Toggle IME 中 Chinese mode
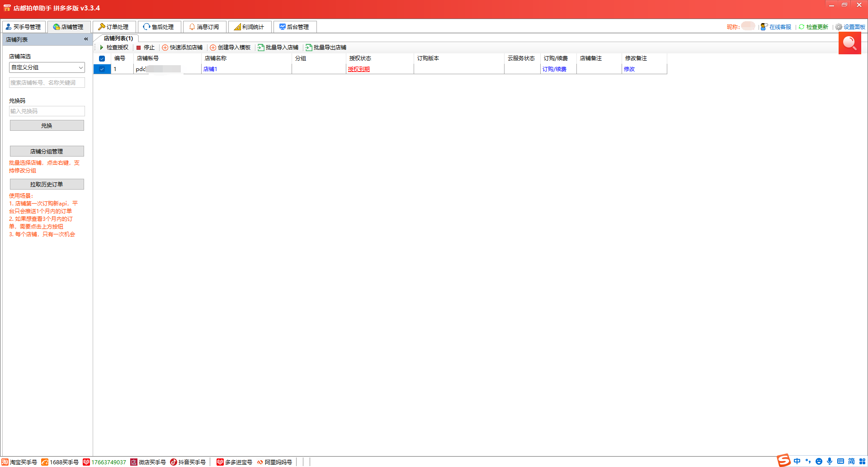The image size is (868, 467). (797, 461)
